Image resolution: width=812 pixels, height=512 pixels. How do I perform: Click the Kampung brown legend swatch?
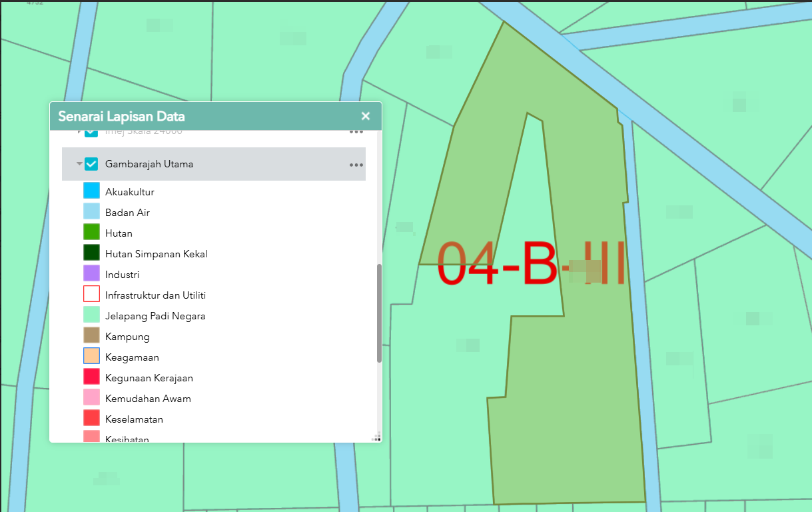click(x=91, y=336)
